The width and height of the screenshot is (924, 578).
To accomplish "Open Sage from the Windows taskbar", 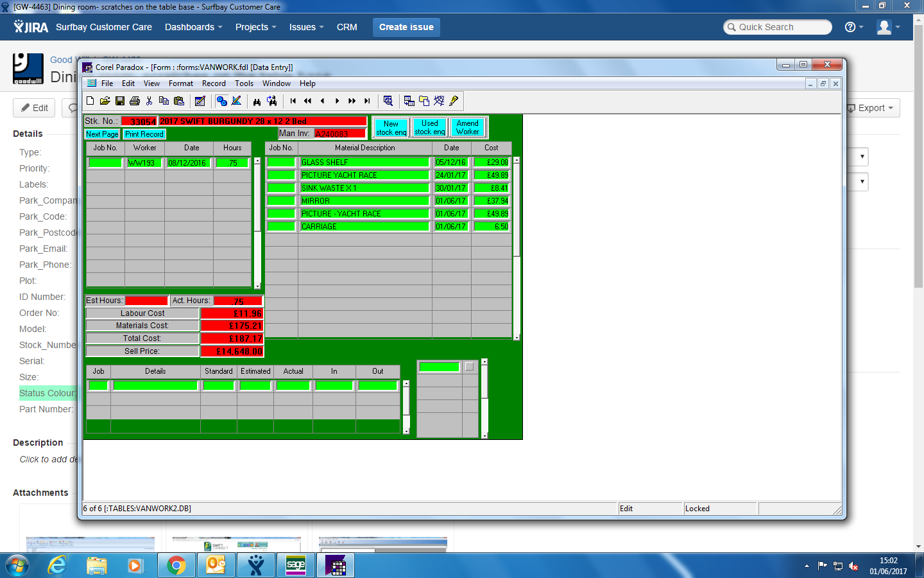I will [296, 565].
